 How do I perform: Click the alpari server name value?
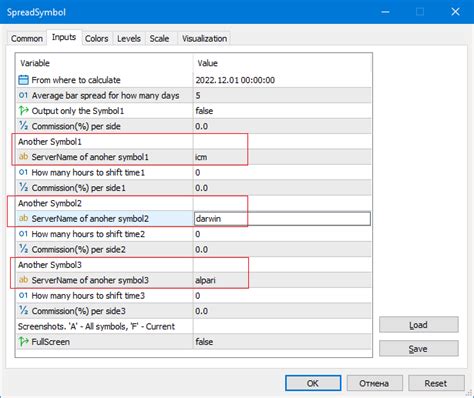[205, 280]
